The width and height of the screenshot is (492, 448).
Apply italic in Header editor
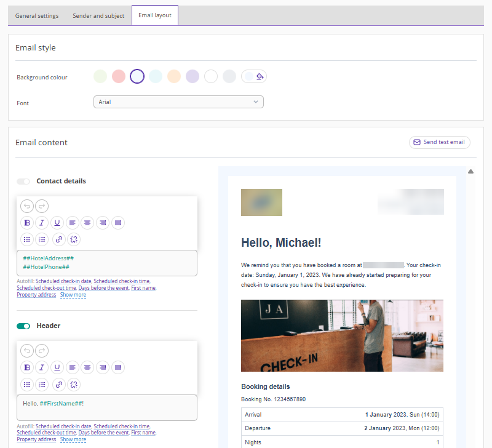coord(42,367)
